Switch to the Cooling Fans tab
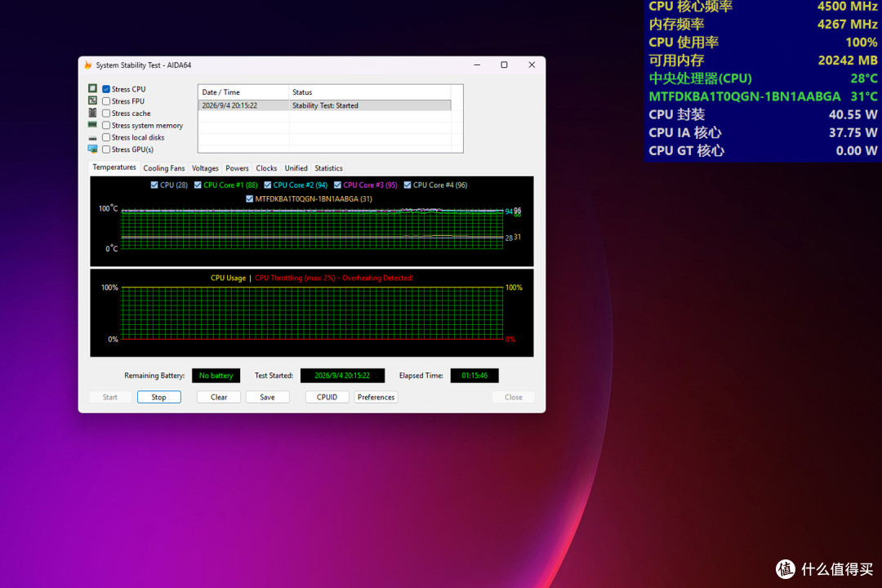The image size is (882, 588). click(x=163, y=168)
